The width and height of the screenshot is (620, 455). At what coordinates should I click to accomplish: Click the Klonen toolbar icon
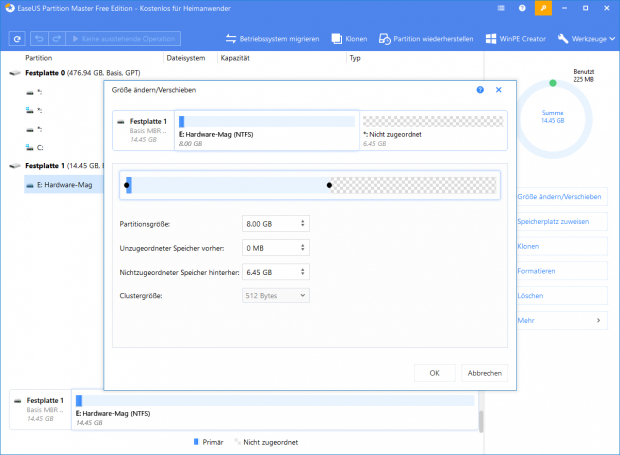337,39
